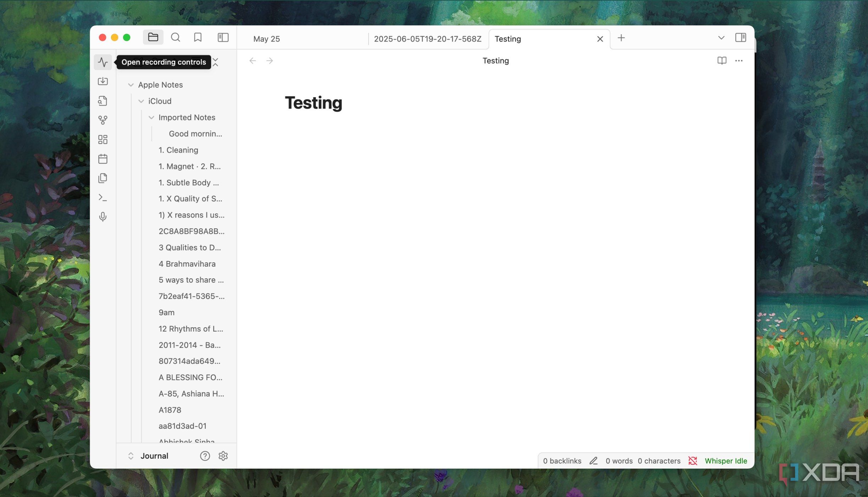Navigate back with the left arrow
868x497 pixels.
click(253, 61)
